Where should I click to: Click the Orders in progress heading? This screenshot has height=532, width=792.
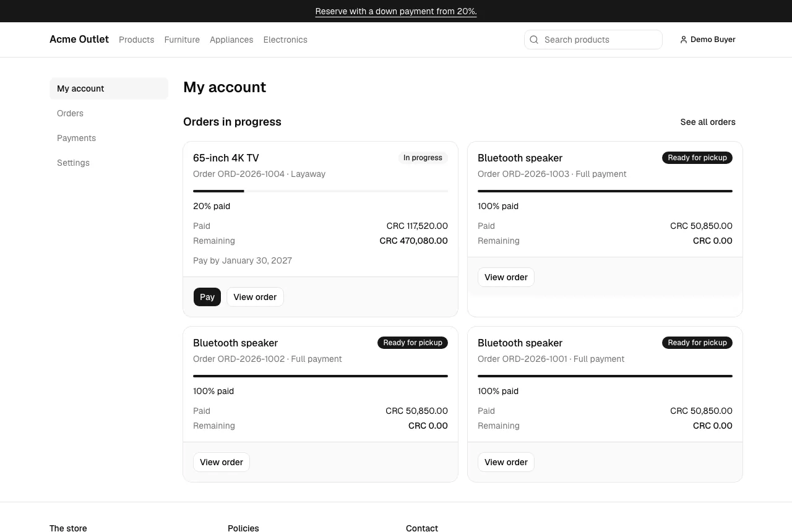[232, 122]
